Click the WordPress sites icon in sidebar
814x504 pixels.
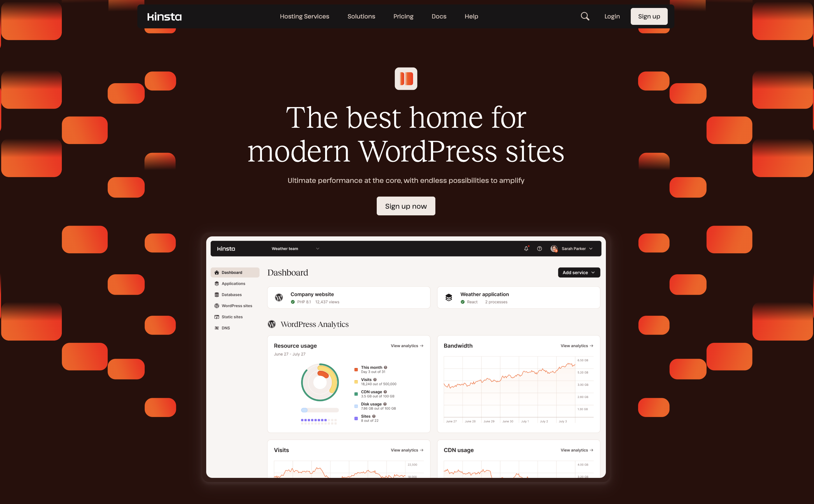(x=217, y=306)
